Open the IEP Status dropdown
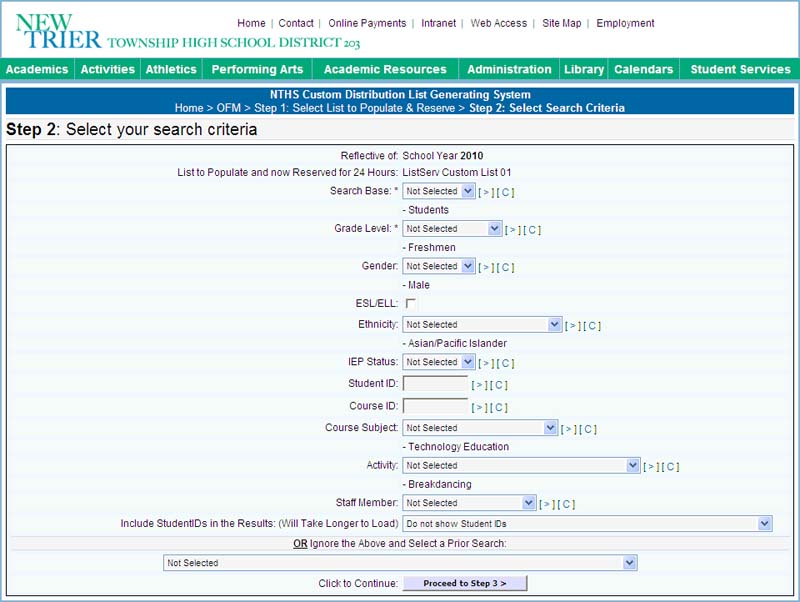The width and height of the screenshot is (800, 602). click(x=439, y=362)
